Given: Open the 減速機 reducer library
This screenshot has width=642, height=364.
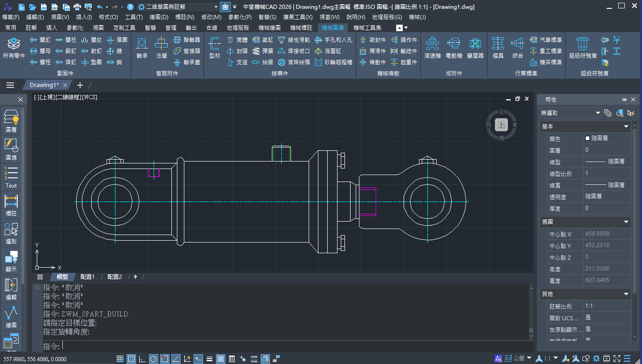Looking at the screenshot, I should point(433,48).
